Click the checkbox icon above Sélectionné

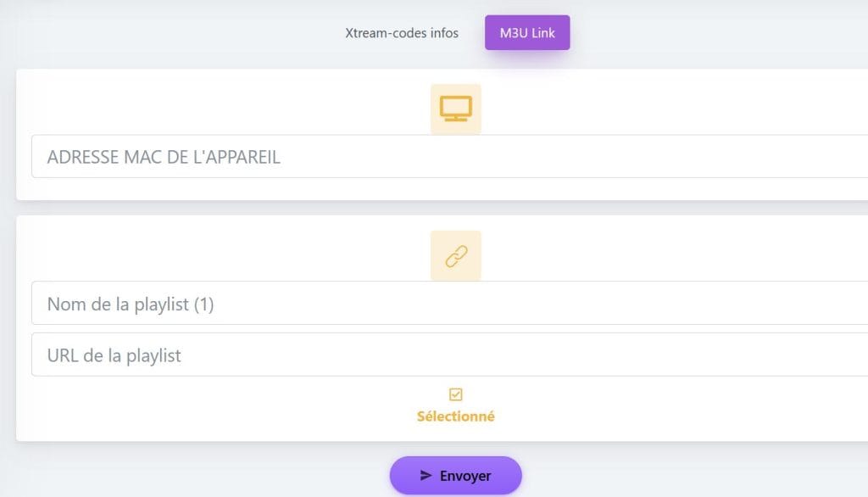click(x=456, y=394)
